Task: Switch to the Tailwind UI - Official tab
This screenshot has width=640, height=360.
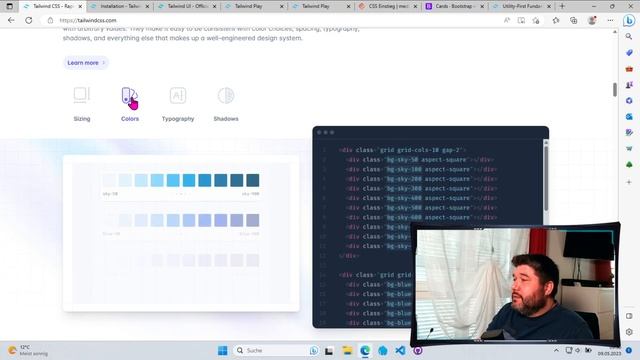Action: (x=186, y=7)
